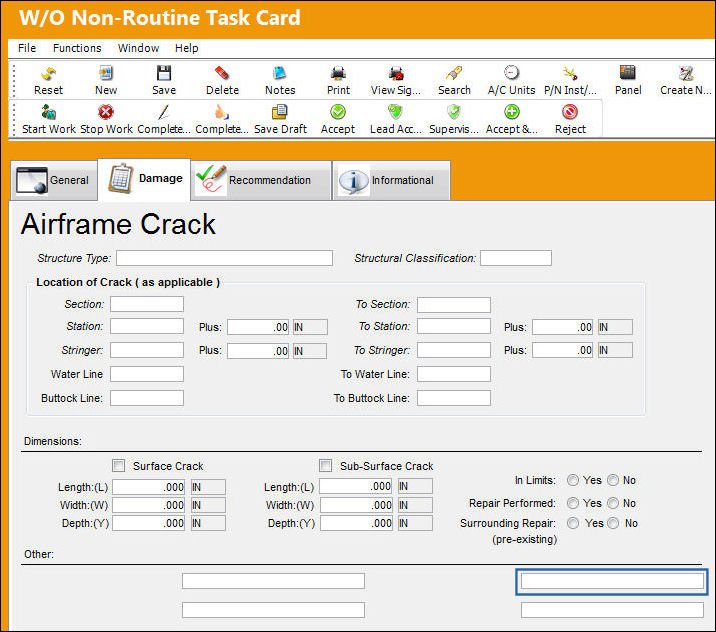The height and width of the screenshot is (632, 716).
Task: Click the Complete... thumbs-up icon
Action: (x=222, y=112)
